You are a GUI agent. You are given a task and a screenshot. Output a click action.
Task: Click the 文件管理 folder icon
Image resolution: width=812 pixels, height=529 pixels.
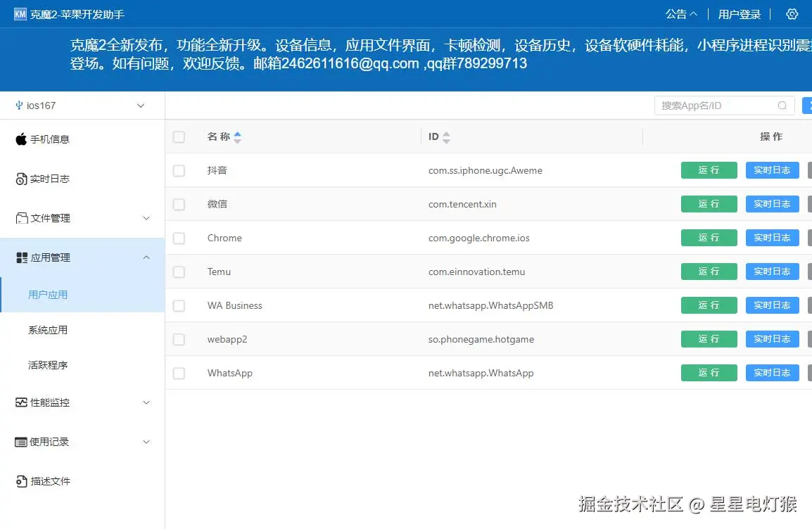pos(20,217)
